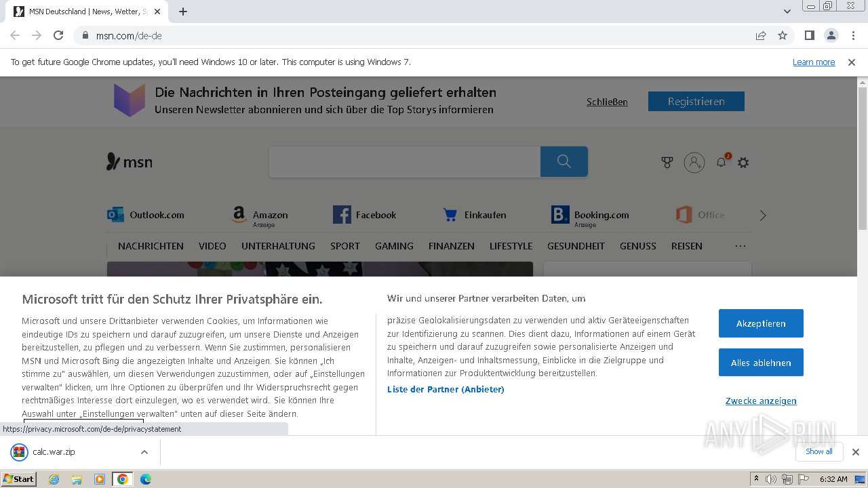Open Facebook shortcut
This screenshot has width=868, height=488.
[365, 215]
